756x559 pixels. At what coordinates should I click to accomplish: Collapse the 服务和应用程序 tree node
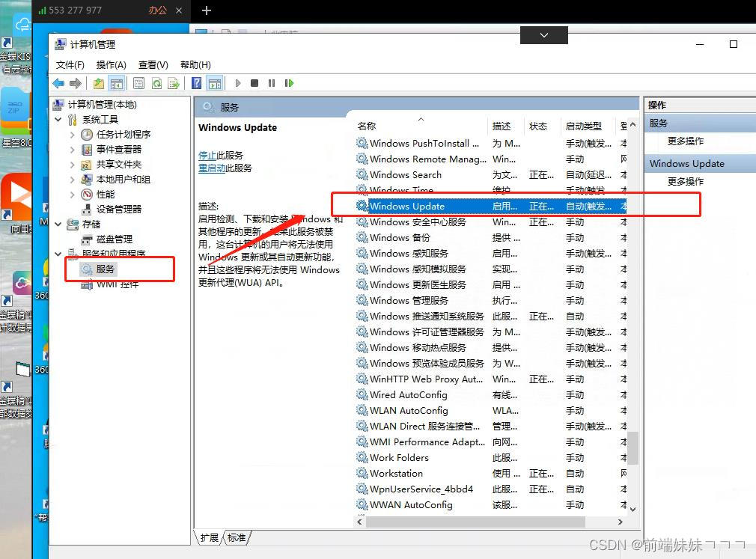[x=58, y=254]
